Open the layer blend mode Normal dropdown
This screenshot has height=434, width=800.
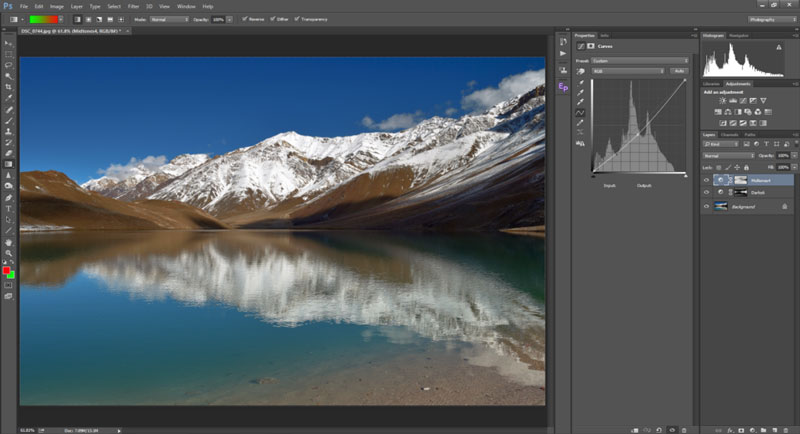727,156
